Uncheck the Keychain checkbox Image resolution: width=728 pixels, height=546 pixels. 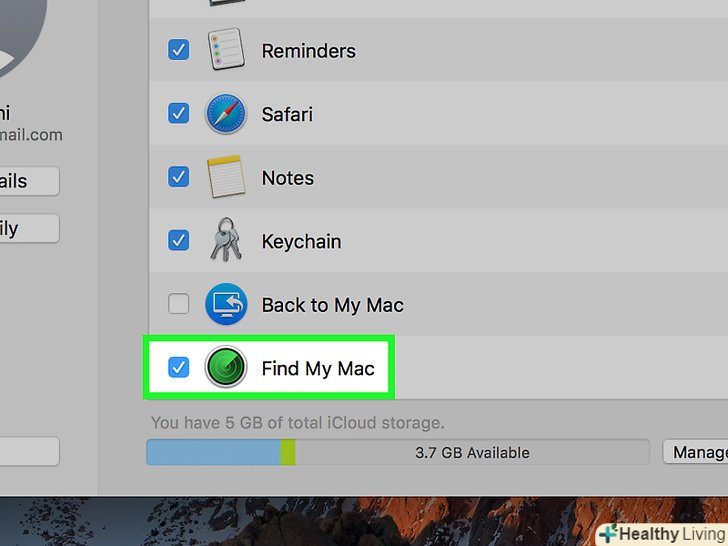coord(178,241)
